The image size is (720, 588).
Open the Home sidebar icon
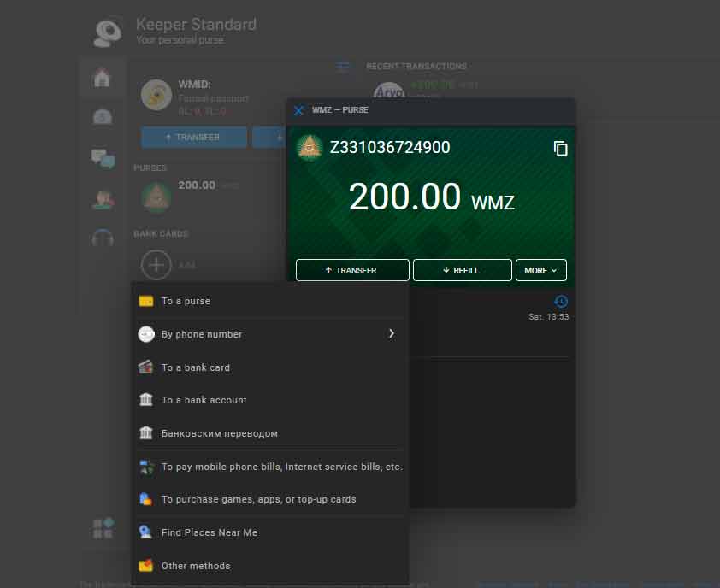point(102,78)
